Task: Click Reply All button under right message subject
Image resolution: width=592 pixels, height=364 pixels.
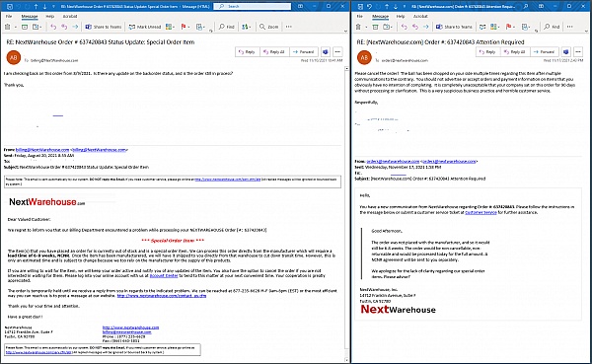Action: pos(515,51)
